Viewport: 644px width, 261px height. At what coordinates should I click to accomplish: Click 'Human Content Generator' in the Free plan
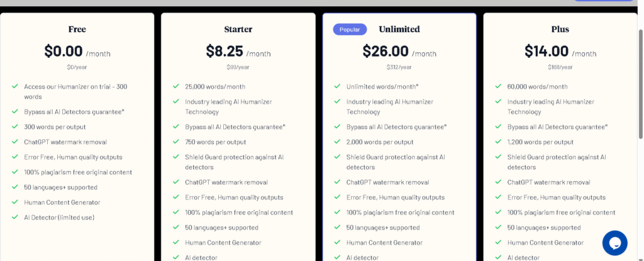(62, 203)
